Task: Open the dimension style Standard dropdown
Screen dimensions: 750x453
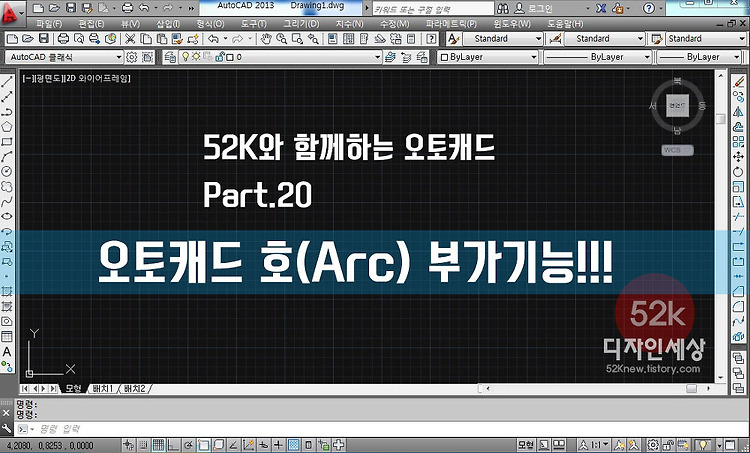Action: [604, 39]
